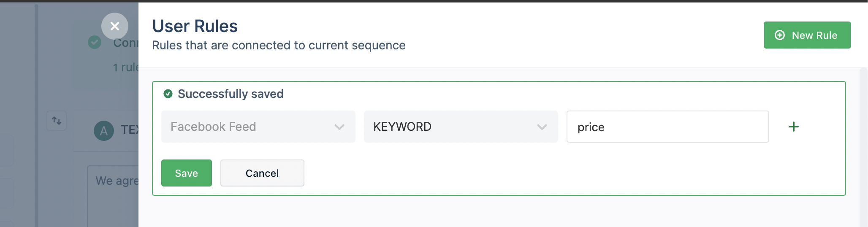Viewport: 868px width, 227px height.
Task: Open the Facebook Feed dropdown
Action: [258, 127]
